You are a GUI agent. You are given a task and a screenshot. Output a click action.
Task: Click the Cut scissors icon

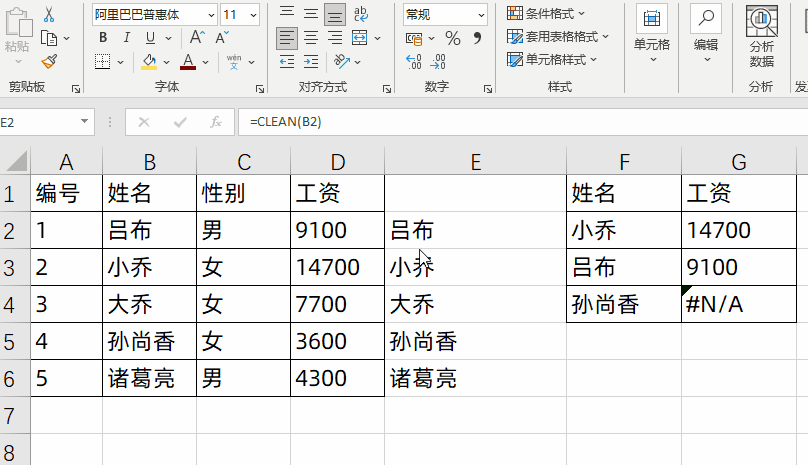click(49, 14)
